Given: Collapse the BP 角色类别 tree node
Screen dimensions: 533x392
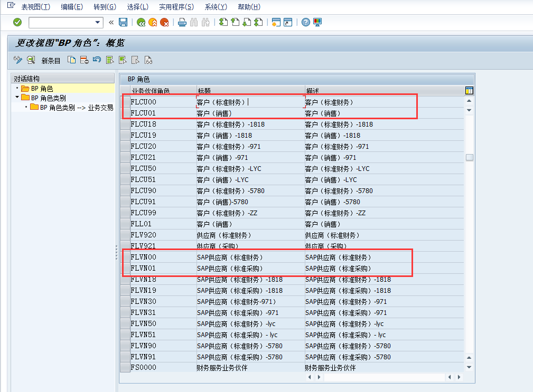Looking at the screenshot, I should click(16, 98).
